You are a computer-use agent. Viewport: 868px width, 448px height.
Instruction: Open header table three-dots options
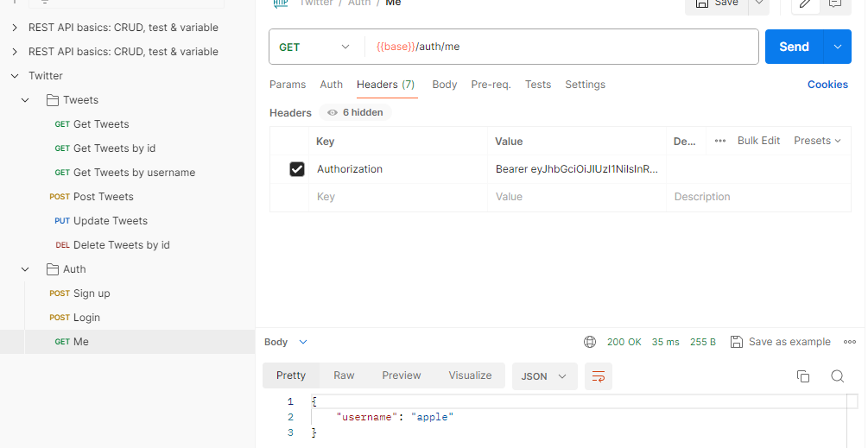719,141
